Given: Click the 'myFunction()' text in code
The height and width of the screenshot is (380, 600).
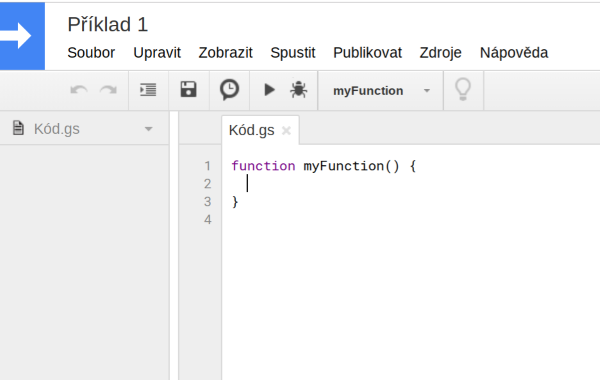Looking at the screenshot, I should (x=351, y=166).
